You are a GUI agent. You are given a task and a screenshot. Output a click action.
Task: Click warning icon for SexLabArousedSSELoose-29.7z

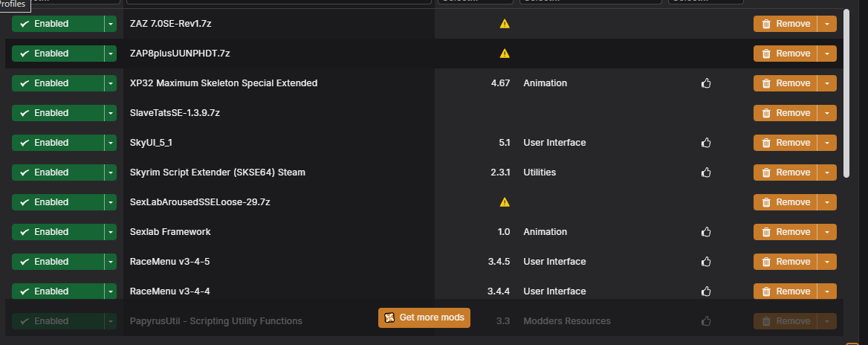pyautogui.click(x=505, y=203)
